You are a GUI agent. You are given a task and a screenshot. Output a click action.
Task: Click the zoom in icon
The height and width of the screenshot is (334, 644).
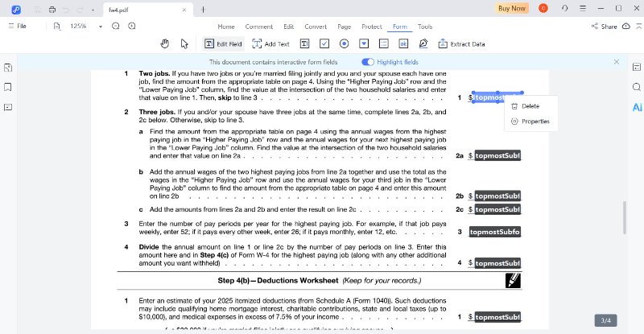132,27
